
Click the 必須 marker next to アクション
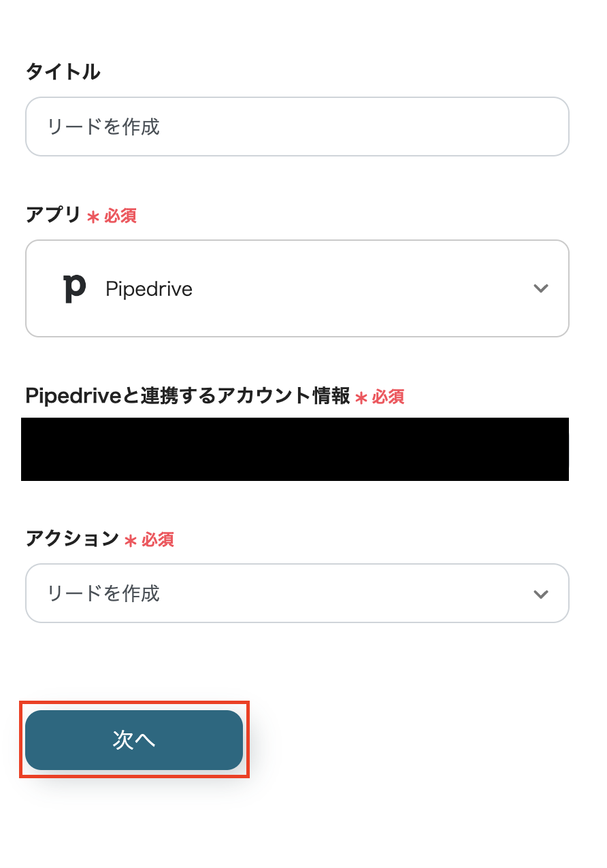coord(158,539)
